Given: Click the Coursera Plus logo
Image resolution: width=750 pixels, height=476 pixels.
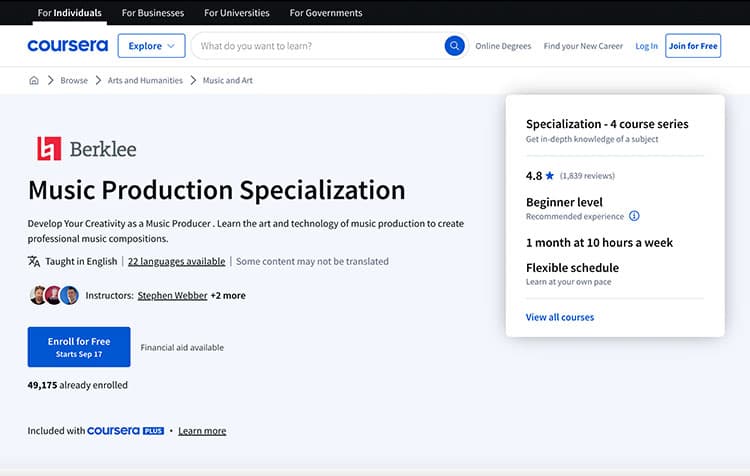Looking at the screenshot, I should [x=125, y=431].
